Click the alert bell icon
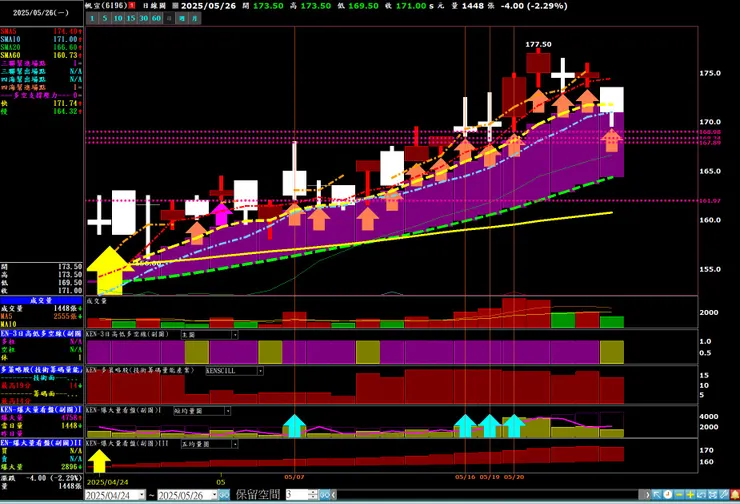 735,495
